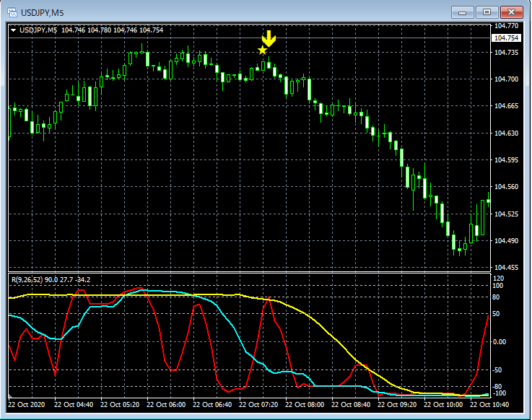Click price axis value 104.560
532x420 pixels.
tap(506, 187)
